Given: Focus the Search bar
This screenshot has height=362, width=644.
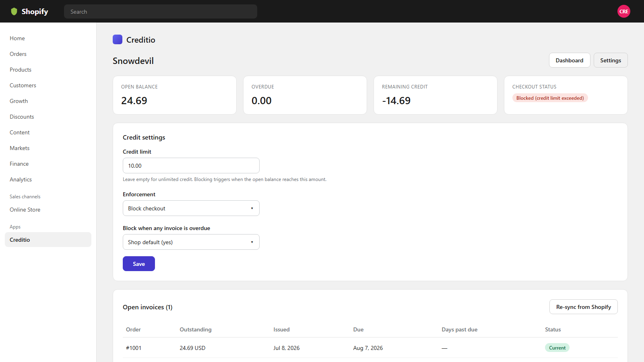Looking at the screenshot, I should [x=161, y=12].
